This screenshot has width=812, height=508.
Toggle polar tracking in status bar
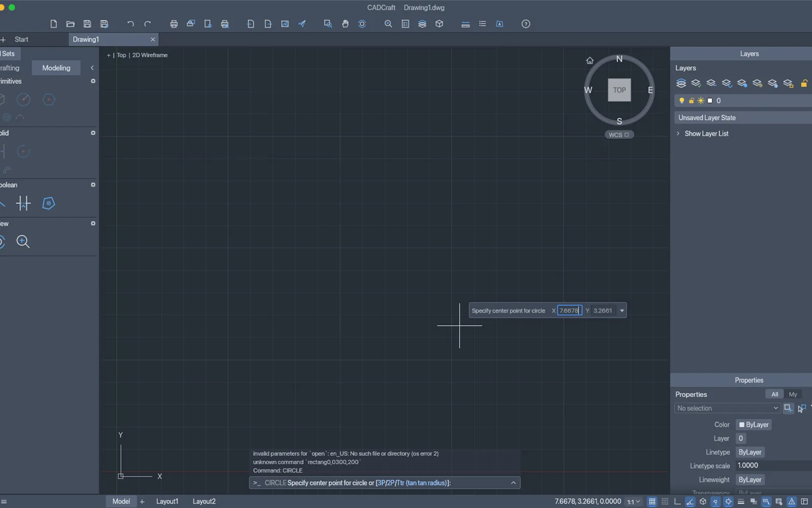pyautogui.click(x=690, y=501)
